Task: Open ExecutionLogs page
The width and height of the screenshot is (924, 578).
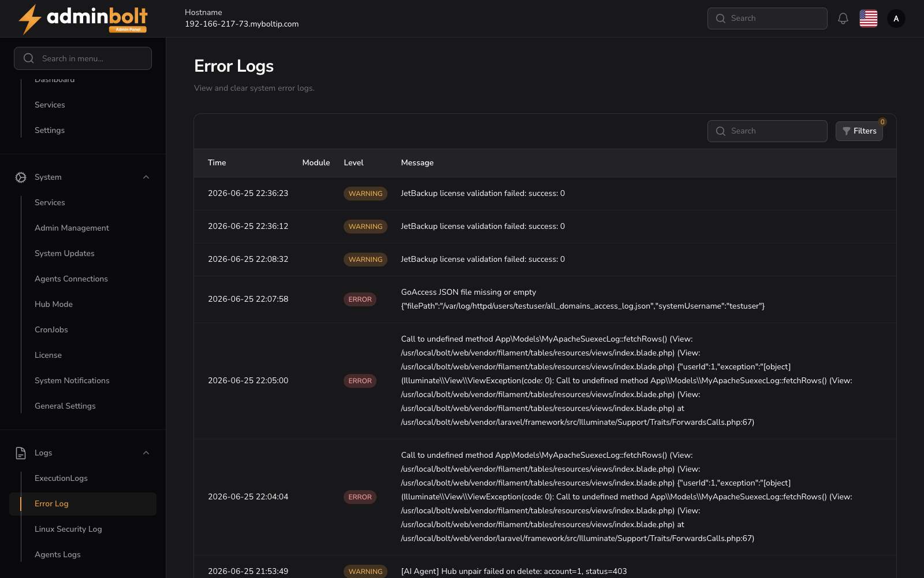Action: [x=61, y=479]
